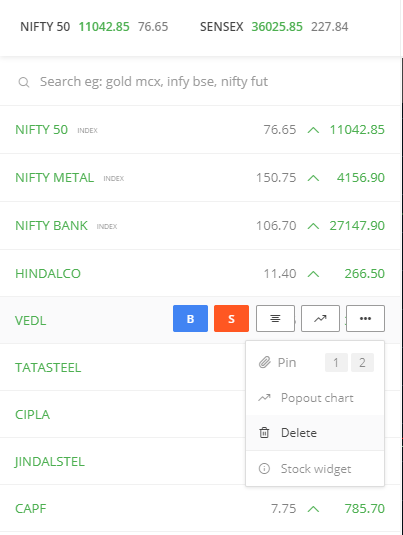Click the trash icon next to Delete

(x=264, y=433)
